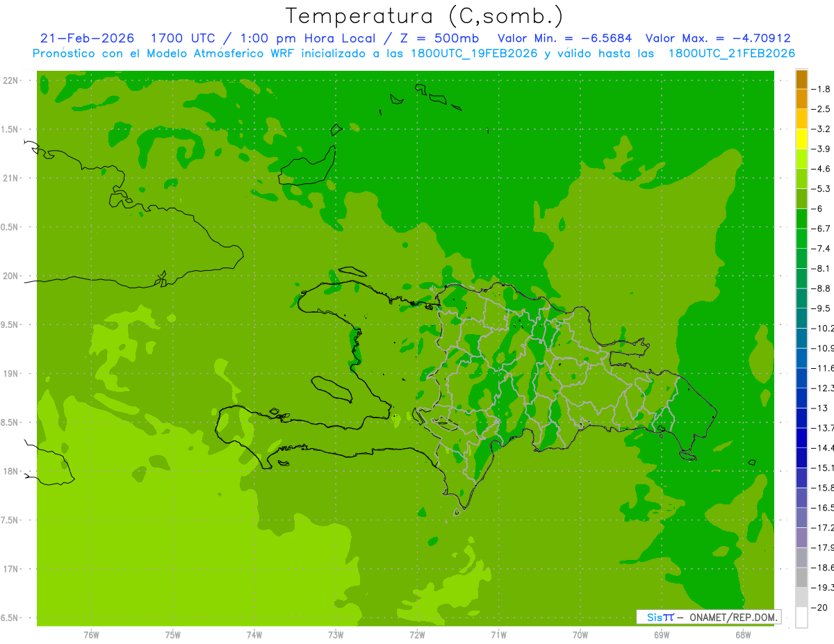834x644 pixels.
Task: Select the '1700 UTC' time label
Action: [x=184, y=38]
